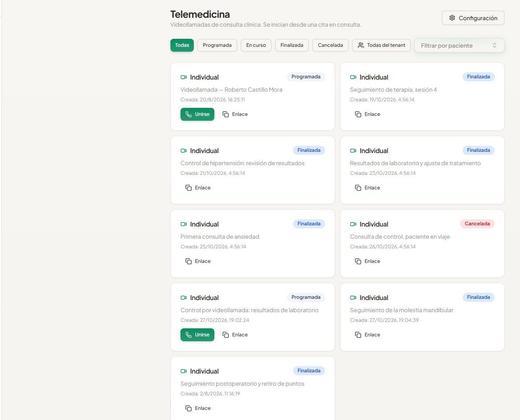This screenshot has width=520, height=420.
Task: Show only sessions with the Finalizada filter tab
Action: 292,45
